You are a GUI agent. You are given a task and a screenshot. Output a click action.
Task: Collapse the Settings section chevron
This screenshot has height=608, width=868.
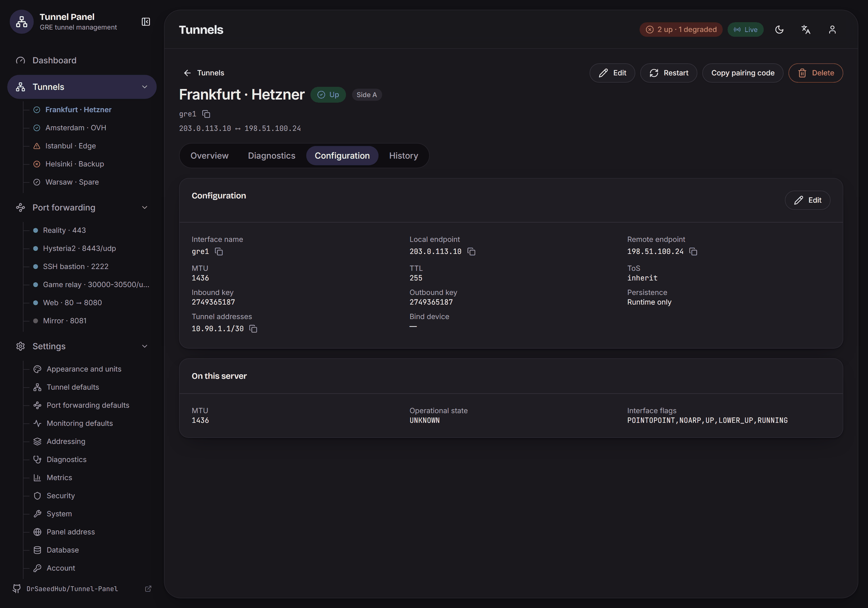[x=145, y=346]
